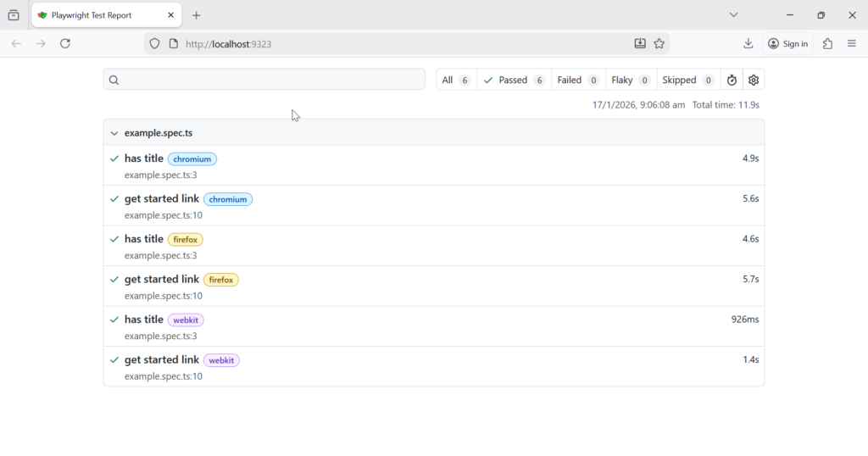Filter by Failed tests

[578, 81]
